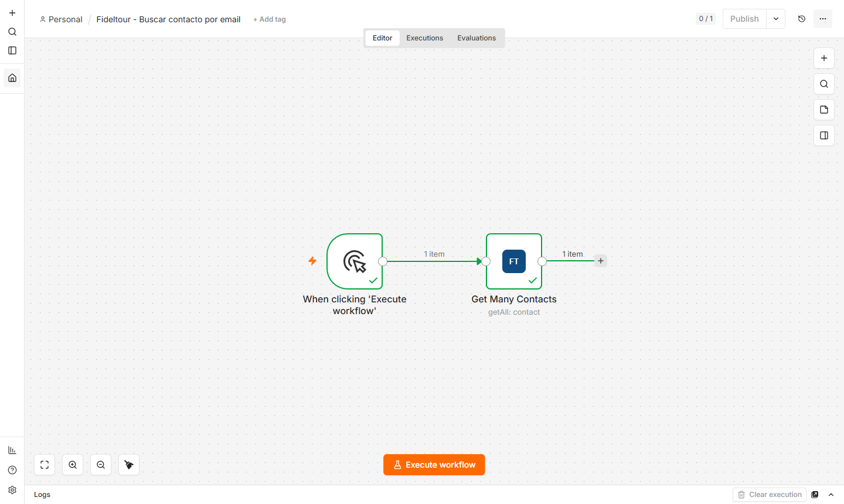Clear execution data in logs bar

(x=770, y=495)
